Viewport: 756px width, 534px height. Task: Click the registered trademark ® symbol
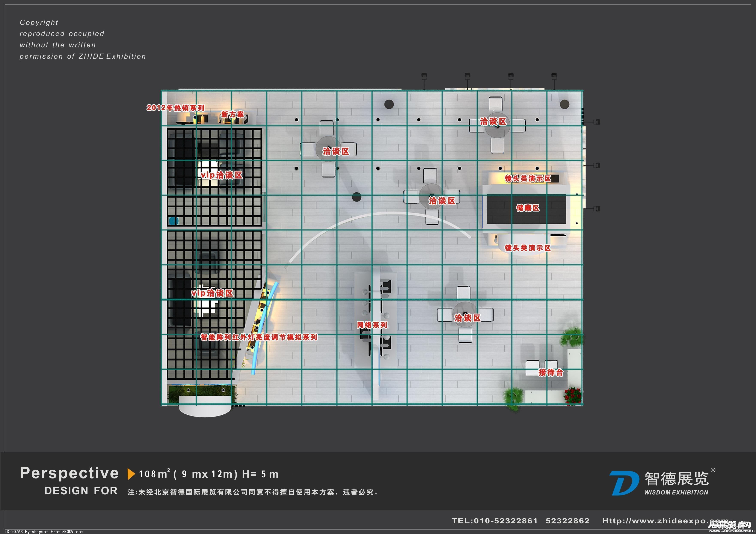[713, 470]
